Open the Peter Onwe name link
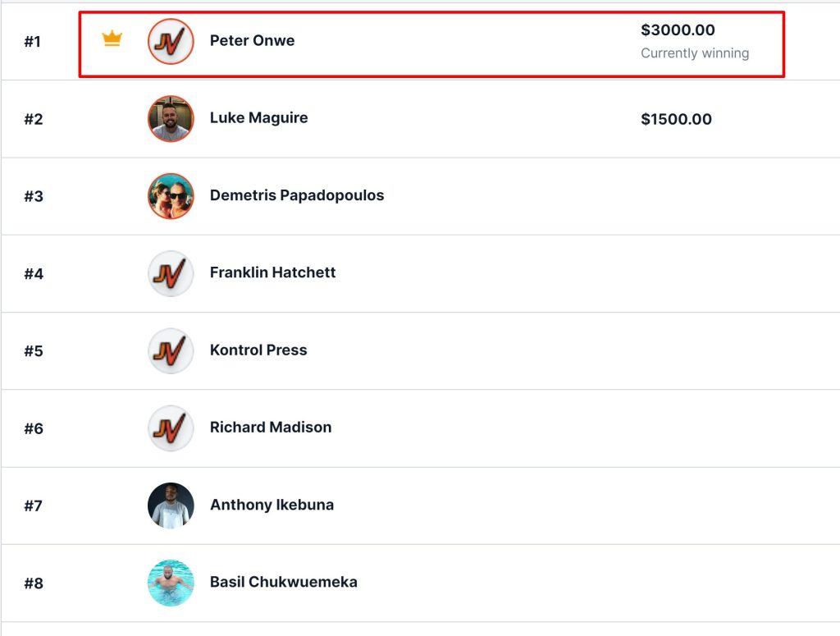 pyautogui.click(x=252, y=41)
